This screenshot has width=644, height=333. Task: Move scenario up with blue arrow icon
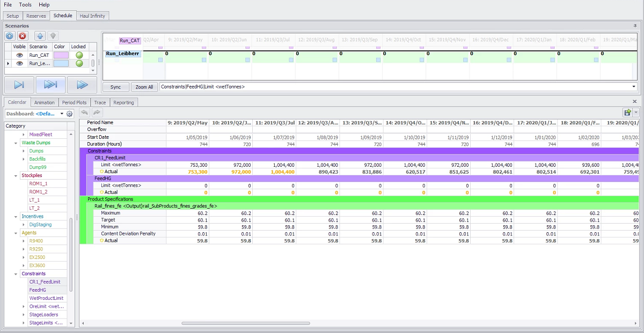pos(40,36)
